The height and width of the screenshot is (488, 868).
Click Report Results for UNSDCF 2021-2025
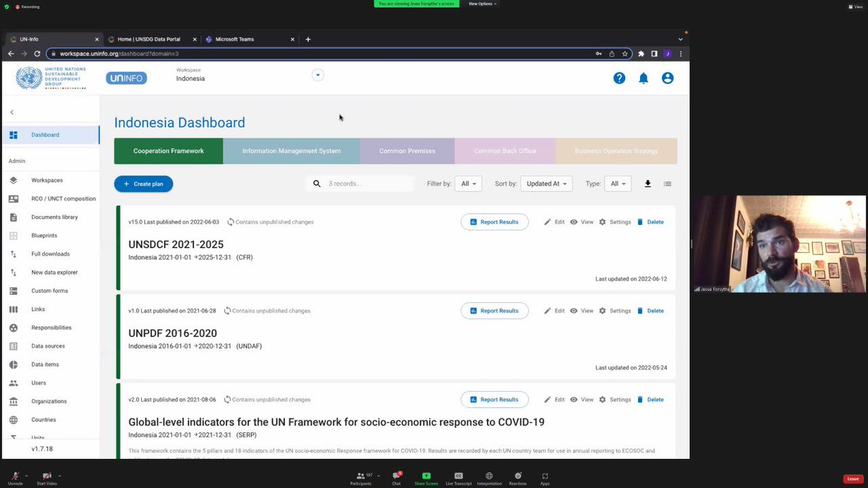point(495,222)
